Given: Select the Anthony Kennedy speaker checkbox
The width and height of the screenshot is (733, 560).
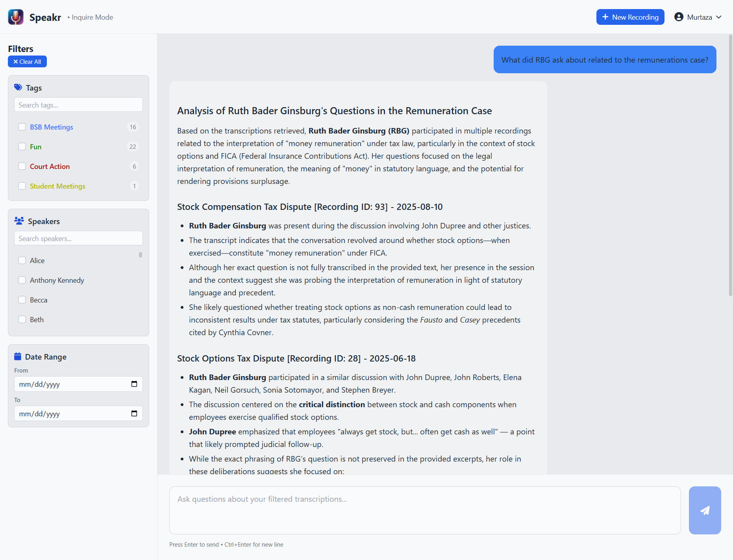Looking at the screenshot, I should pyautogui.click(x=22, y=280).
